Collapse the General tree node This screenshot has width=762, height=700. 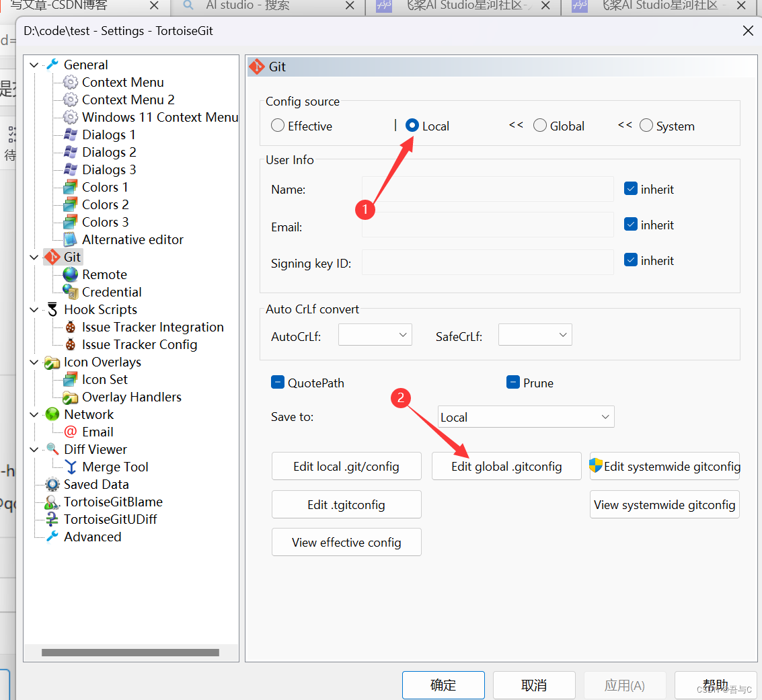click(34, 65)
